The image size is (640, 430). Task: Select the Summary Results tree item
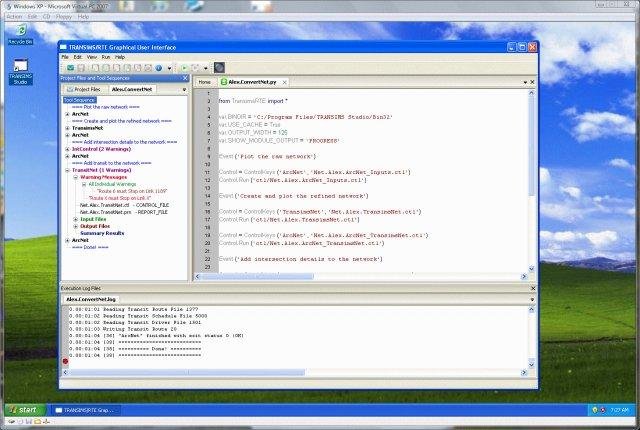coord(102,233)
